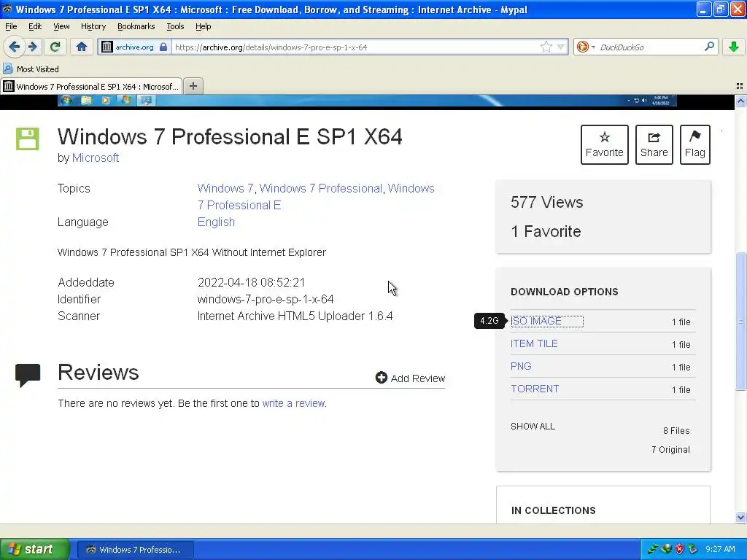Click the red shield tray icon
The width and height of the screenshot is (747, 560).
[x=679, y=549]
